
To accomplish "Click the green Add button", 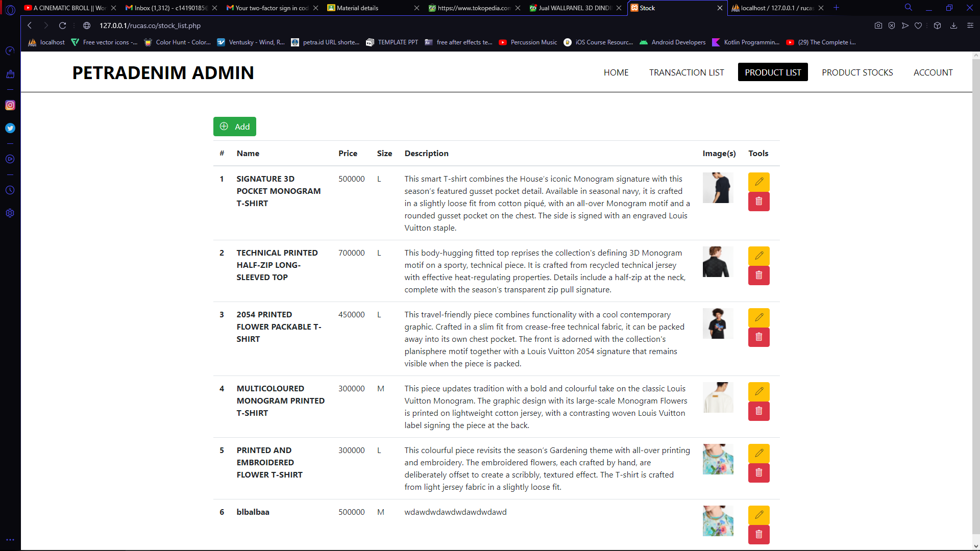I will [x=234, y=127].
